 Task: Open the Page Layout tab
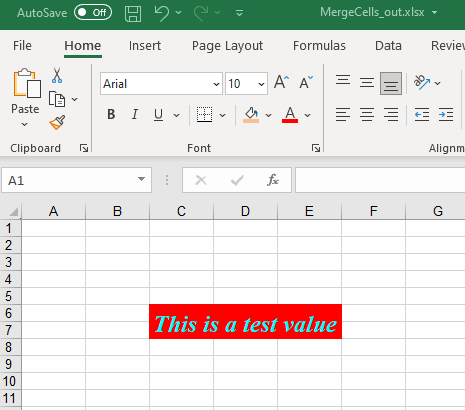pos(227,46)
